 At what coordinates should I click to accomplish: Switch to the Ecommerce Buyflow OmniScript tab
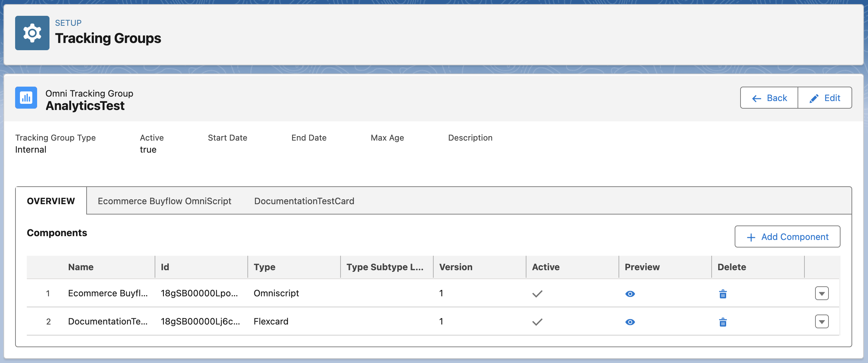click(x=165, y=201)
